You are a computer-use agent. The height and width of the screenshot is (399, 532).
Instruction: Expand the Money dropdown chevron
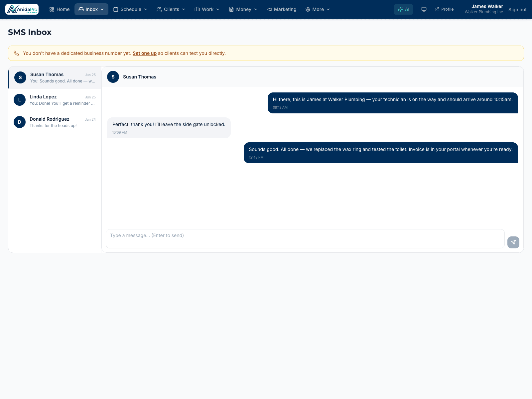tap(256, 9)
